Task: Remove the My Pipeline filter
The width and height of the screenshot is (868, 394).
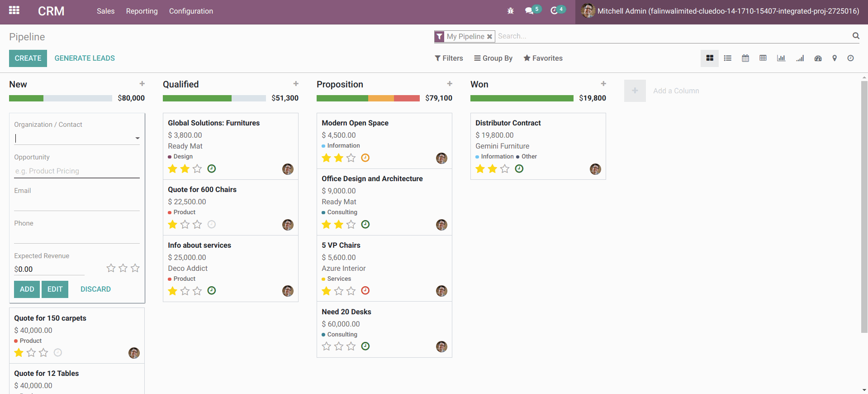Action: click(489, 37)
